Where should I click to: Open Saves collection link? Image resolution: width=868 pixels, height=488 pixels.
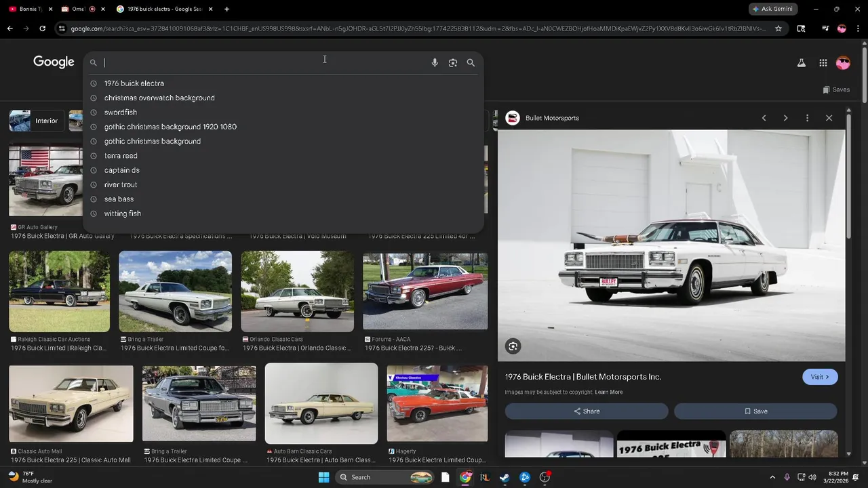click(835, 89)
